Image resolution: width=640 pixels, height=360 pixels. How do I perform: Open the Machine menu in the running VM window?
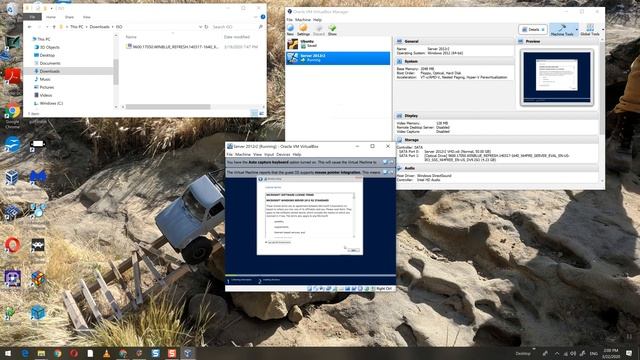(243, 155)
